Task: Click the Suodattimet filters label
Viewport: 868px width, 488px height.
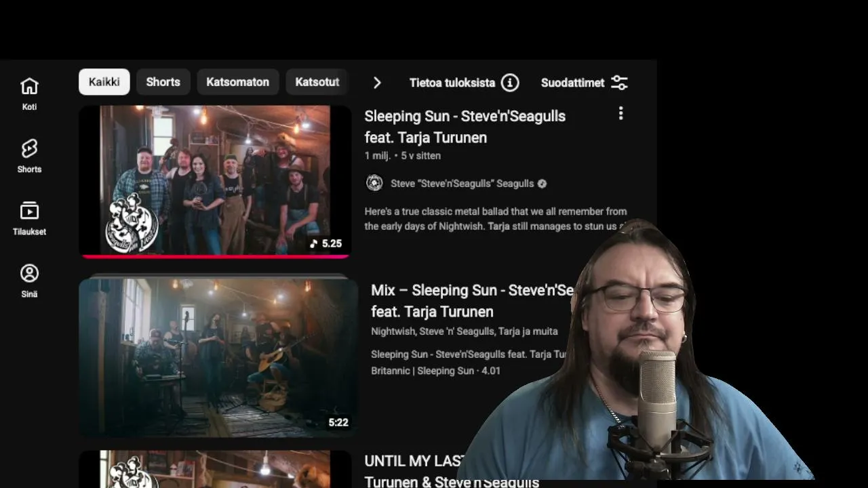Action: click(x=572, y=83)
